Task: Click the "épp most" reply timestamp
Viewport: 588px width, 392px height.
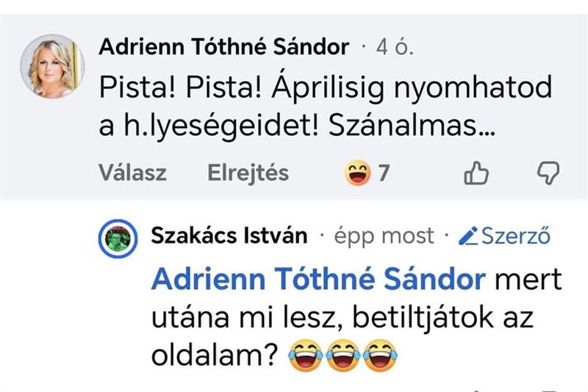Action: (x=384, y=236)
